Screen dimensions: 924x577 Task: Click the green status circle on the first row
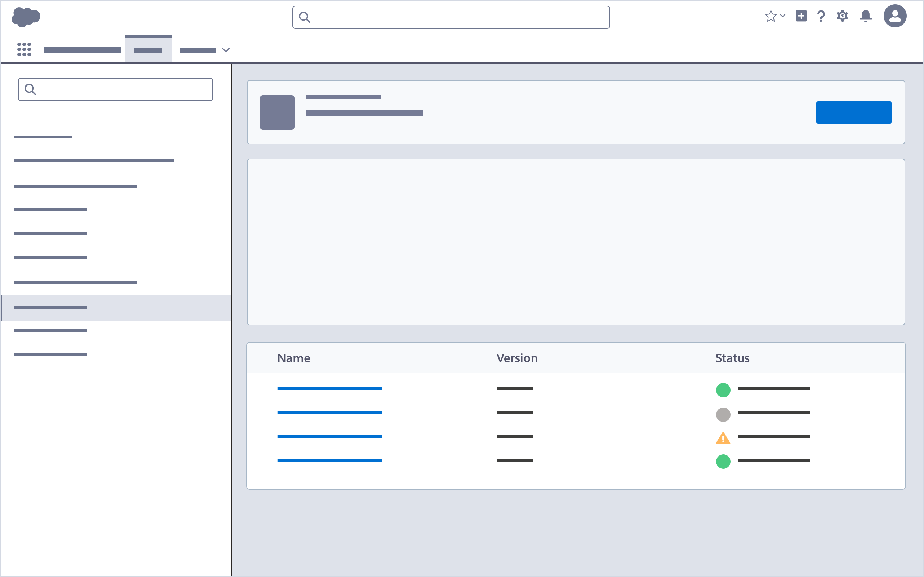pos(723,390)
